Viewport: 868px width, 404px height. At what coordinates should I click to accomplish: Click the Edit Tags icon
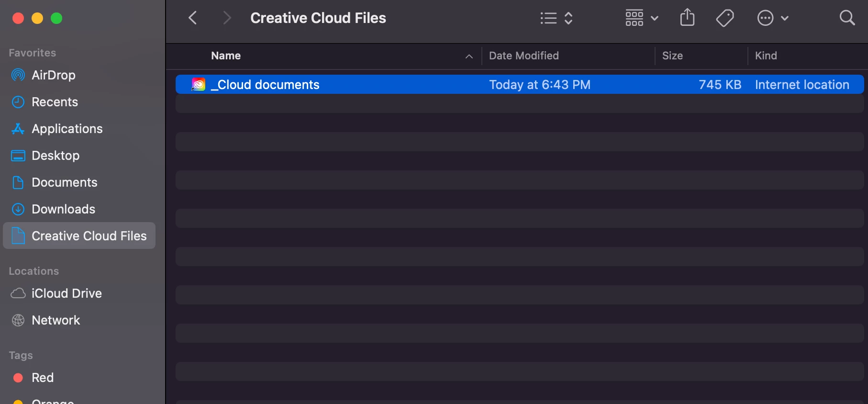click(x=725, y=18)
